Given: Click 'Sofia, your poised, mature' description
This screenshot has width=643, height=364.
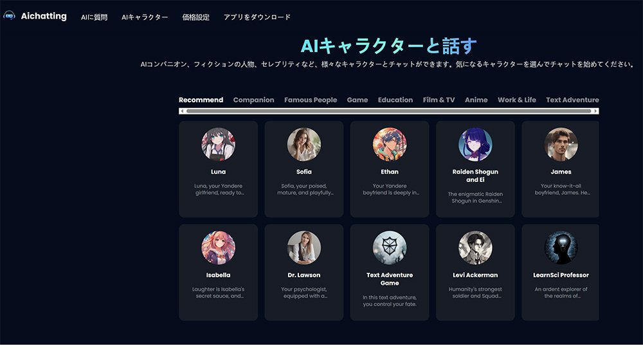Looking at the screenshot, I should pyautogui.click(x=305, y=189).
